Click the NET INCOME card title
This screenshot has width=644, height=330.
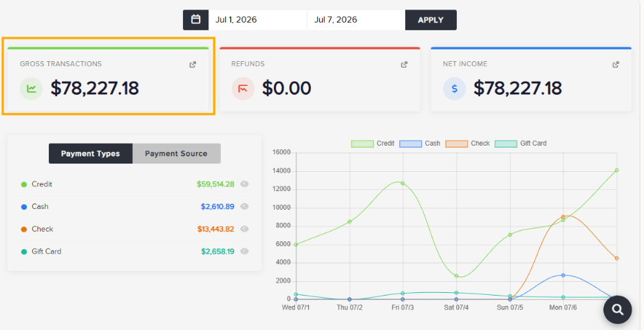tap(465, 64)
